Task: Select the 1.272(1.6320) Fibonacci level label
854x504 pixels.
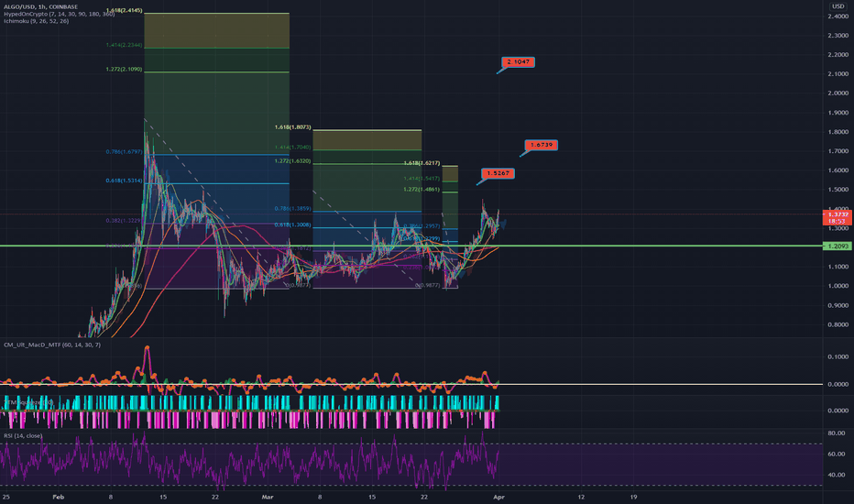Action: [x=293, y=161]
